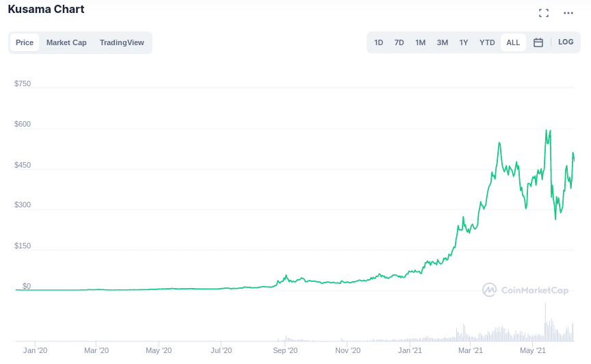Show the 1M time range

[420, 42]
